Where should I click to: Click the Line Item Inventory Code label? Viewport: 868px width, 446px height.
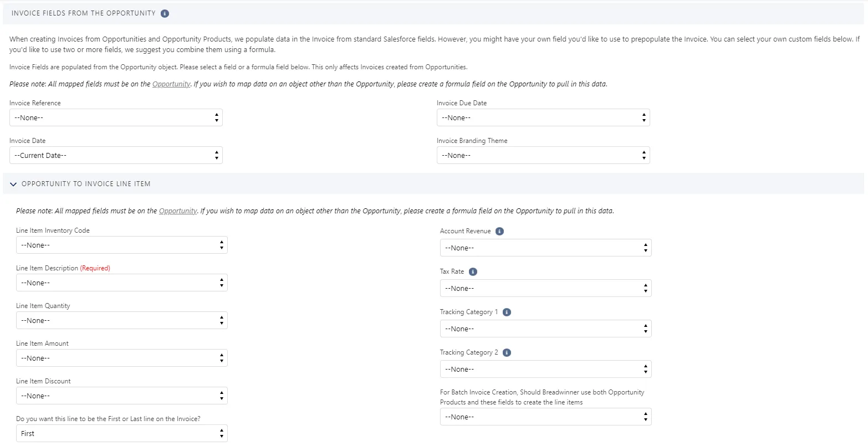[53, 230]
